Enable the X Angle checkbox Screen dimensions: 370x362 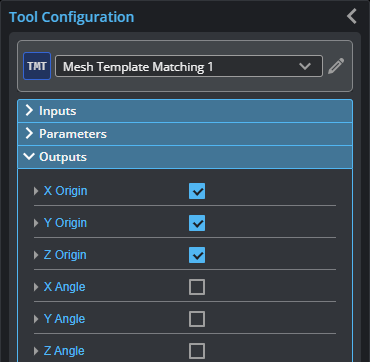click(197, 287)
